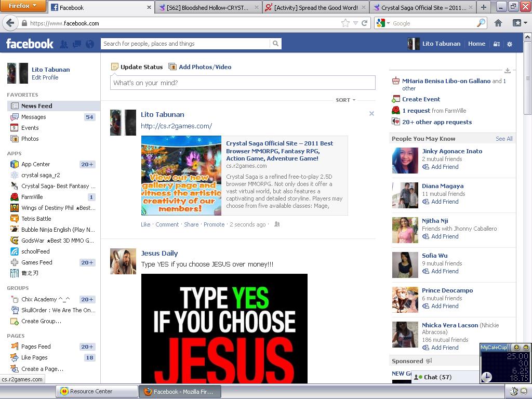Open the notifications globe icon
The height and width of the screenshot is (399, 532).
[90, 44]
